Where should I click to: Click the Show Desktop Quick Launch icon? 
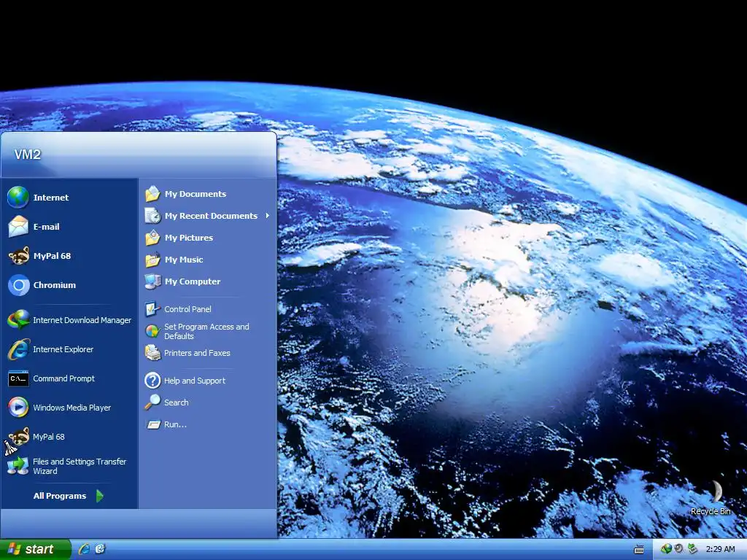point(100,549)
